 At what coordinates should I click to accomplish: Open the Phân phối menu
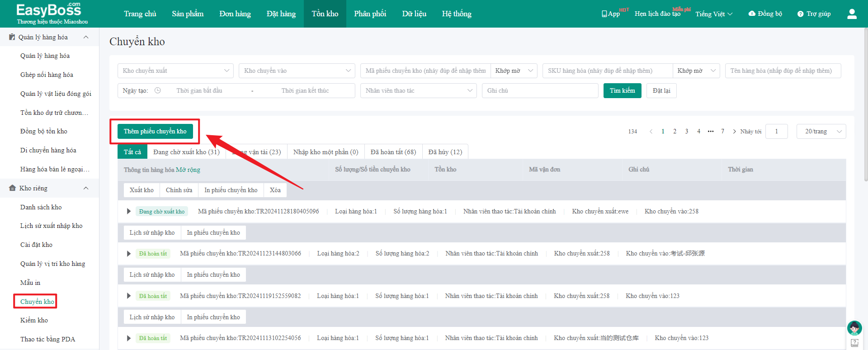(370, 14)
